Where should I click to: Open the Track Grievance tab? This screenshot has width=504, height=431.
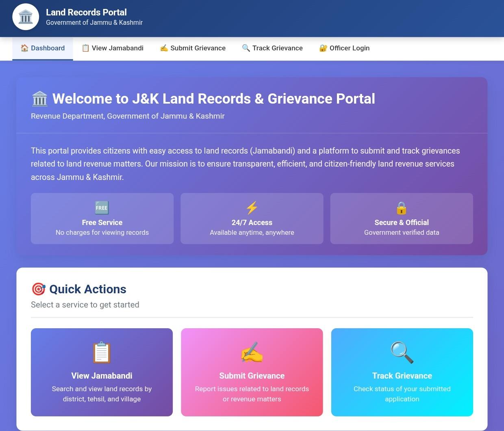tap(272, 48)
